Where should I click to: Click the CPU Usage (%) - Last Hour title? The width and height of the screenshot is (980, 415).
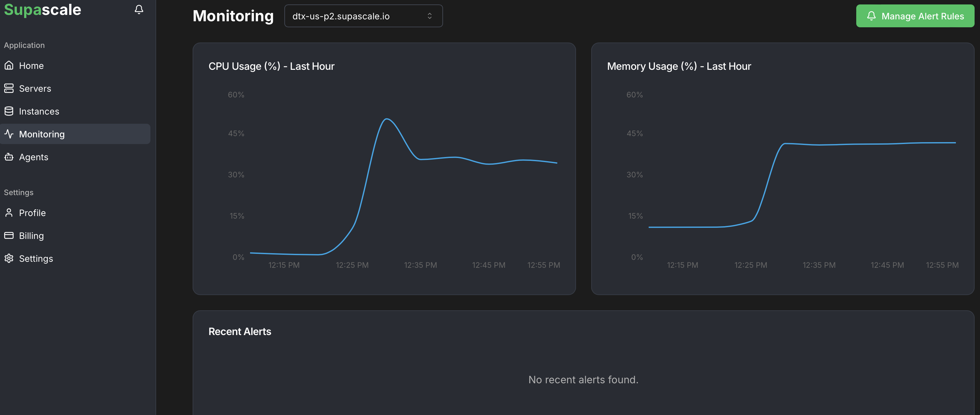271,66
